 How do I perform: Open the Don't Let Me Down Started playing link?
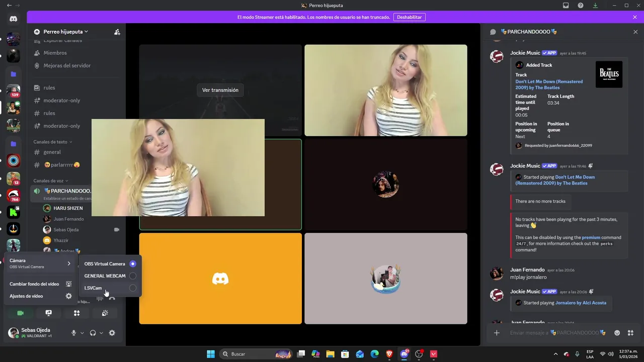(x=555, y=180)
